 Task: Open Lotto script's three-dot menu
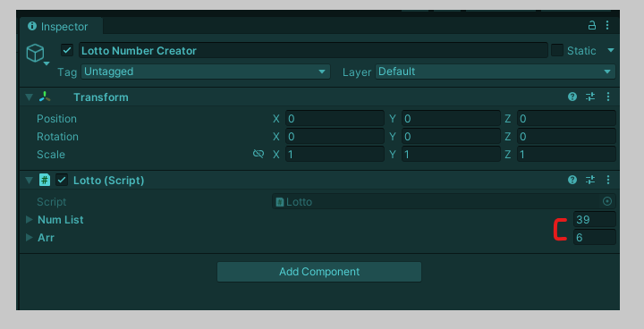[x=608, y=180]
